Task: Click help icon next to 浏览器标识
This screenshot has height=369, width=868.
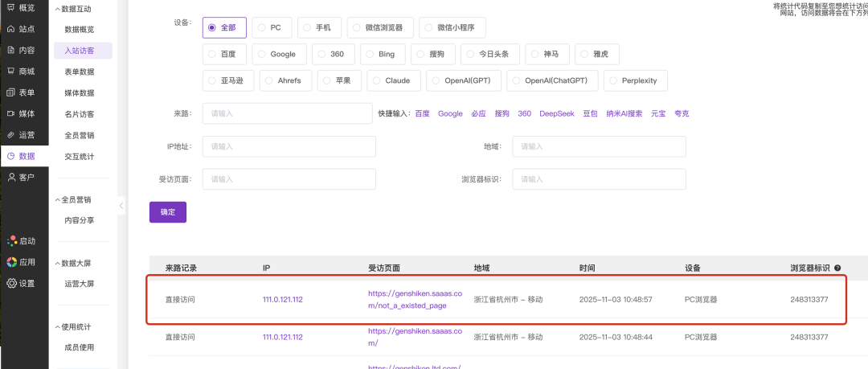Action: (837, 268)
